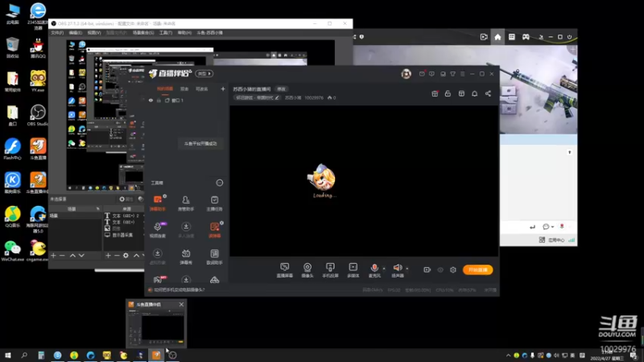Open dropdown arrow next to speaker
Image resolution: width=644 pixels, height=362 pixels.
407,269
